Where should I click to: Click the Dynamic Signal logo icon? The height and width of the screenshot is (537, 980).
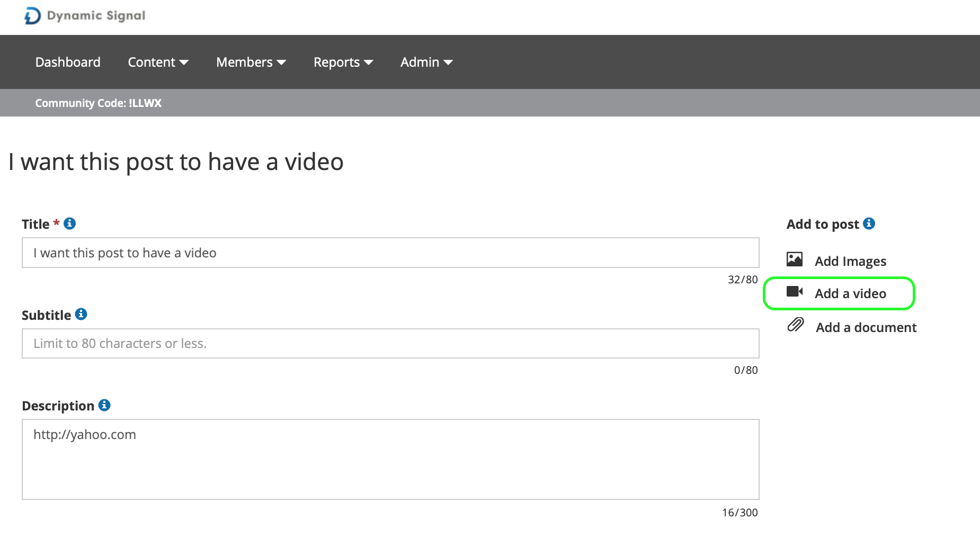[32, 16]
